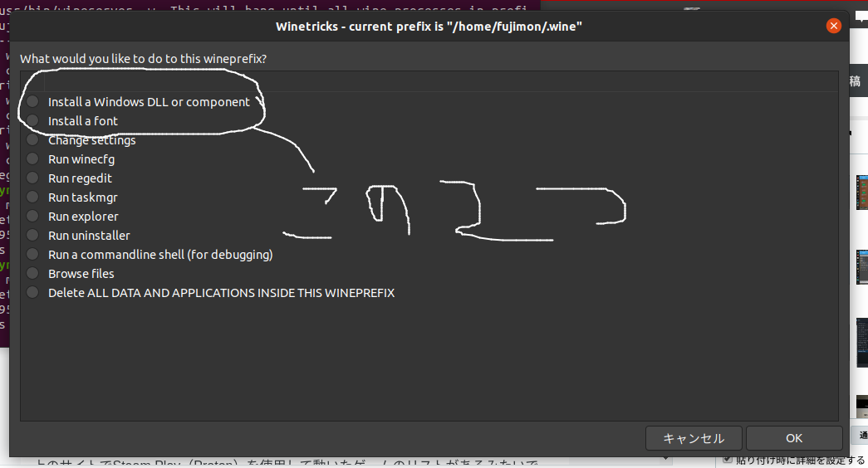Choose the 'Run taskmgr' radio option
The image size is (868, 468).
32,197
